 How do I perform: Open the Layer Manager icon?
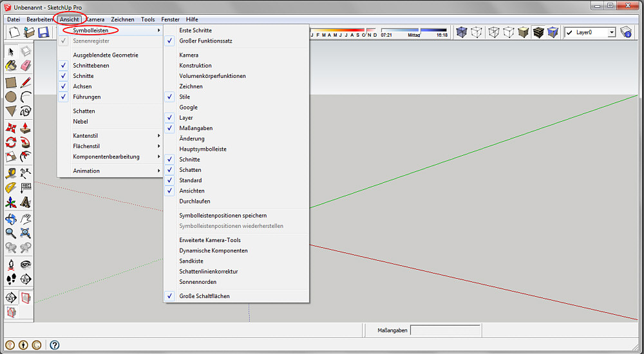click(x=626, y=32)
